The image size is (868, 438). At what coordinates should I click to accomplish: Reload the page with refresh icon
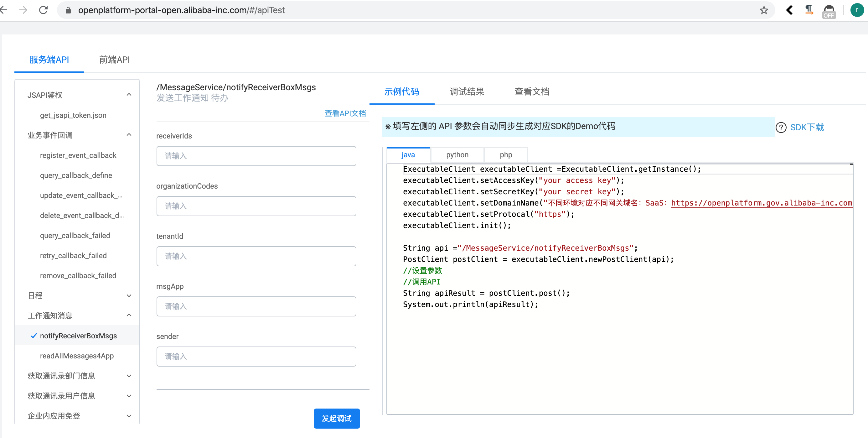[43, 10]
